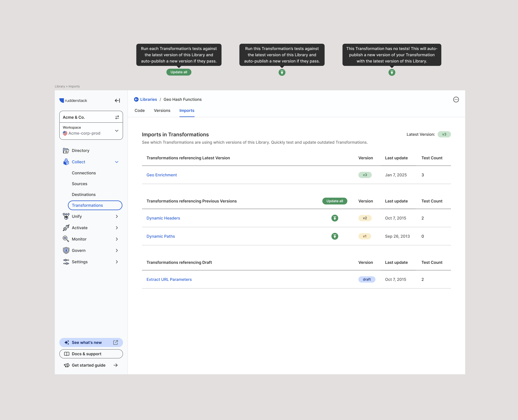Viewport: 518px width, 420px height.
Task: Expand the Unify section
Action: pyautogui.click(x=117, y=216)
